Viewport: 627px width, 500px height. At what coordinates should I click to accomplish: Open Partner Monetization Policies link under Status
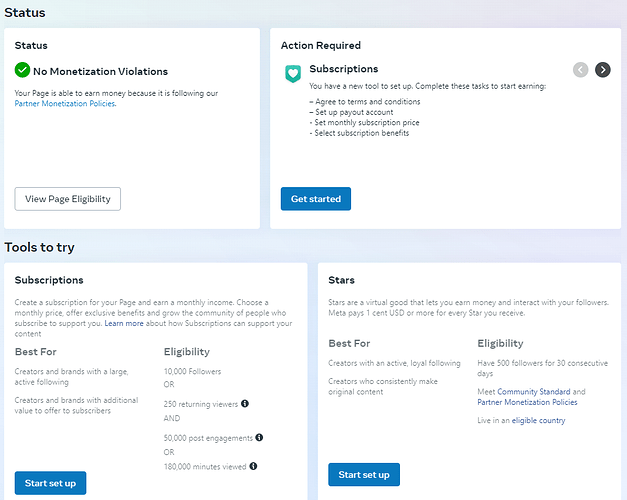point(65,104)
